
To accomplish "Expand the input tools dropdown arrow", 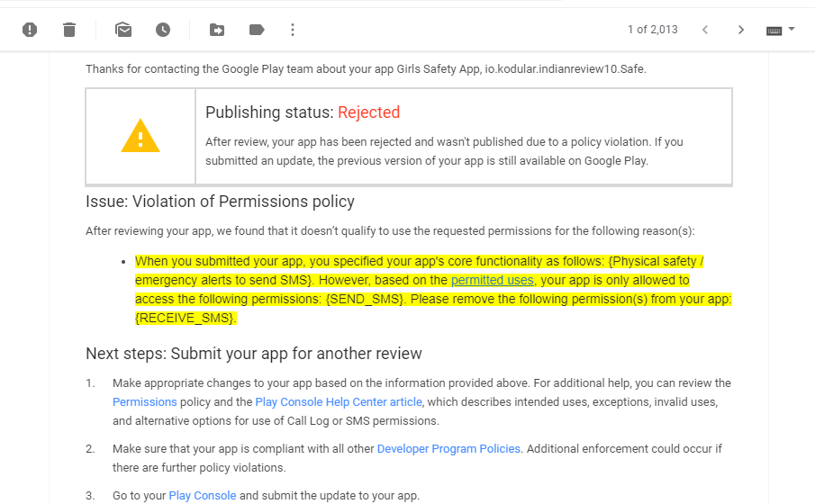I will point(792,29).
